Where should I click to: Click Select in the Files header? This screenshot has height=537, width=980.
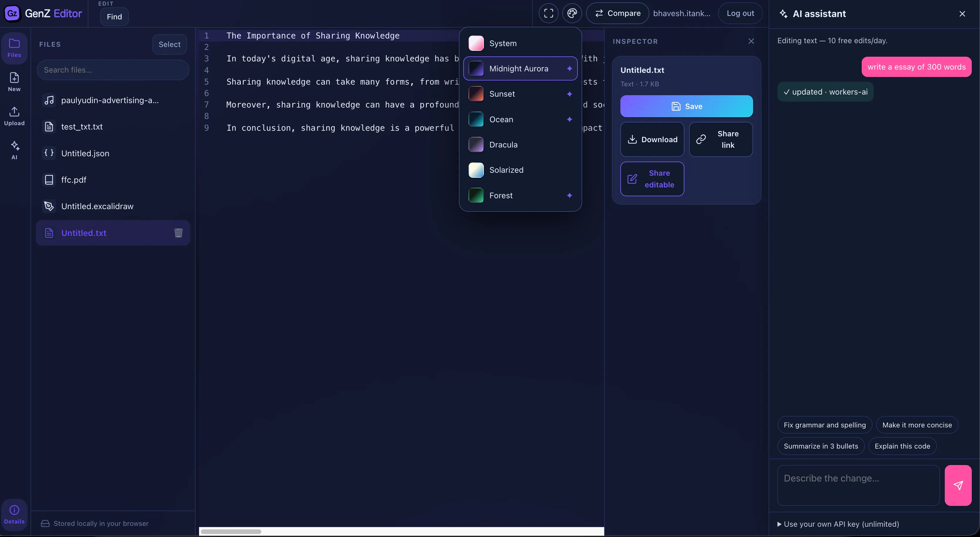coord(169,44)
